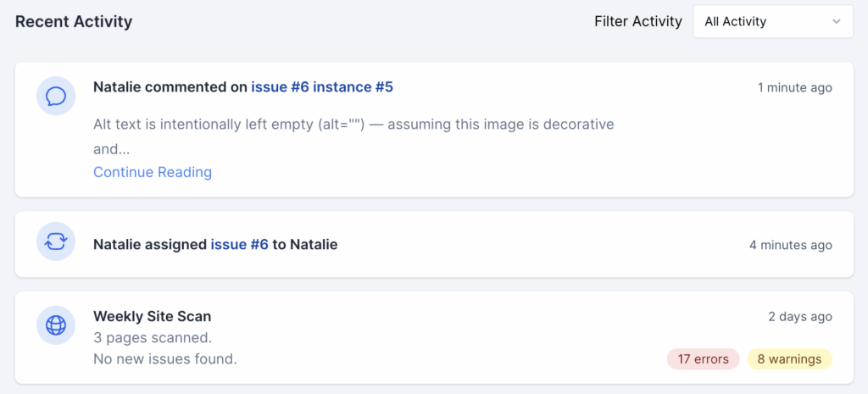Image resolution: width=868 pixels, height=394 pixels.
Task: Click the Continue Reading link
Action: click(x=153, y=173)
